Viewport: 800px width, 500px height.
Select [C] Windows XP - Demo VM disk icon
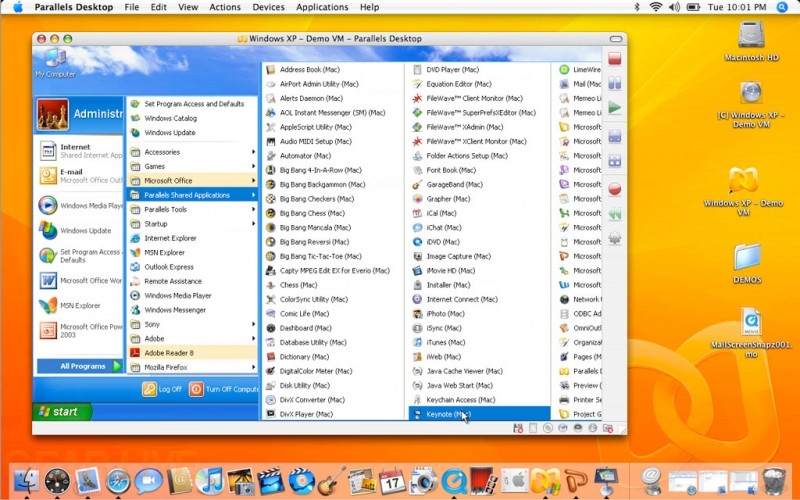tap(751, 105)
